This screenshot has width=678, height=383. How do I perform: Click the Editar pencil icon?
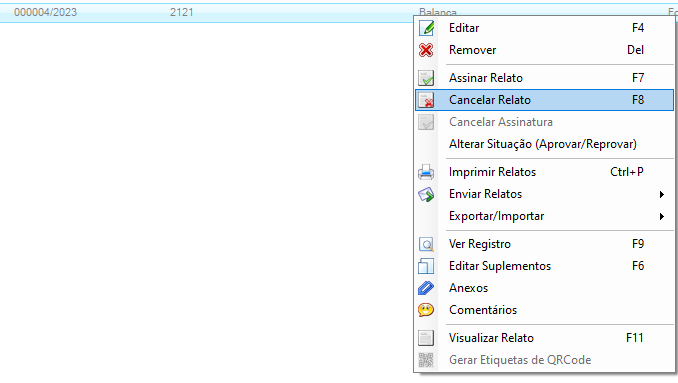426,28
